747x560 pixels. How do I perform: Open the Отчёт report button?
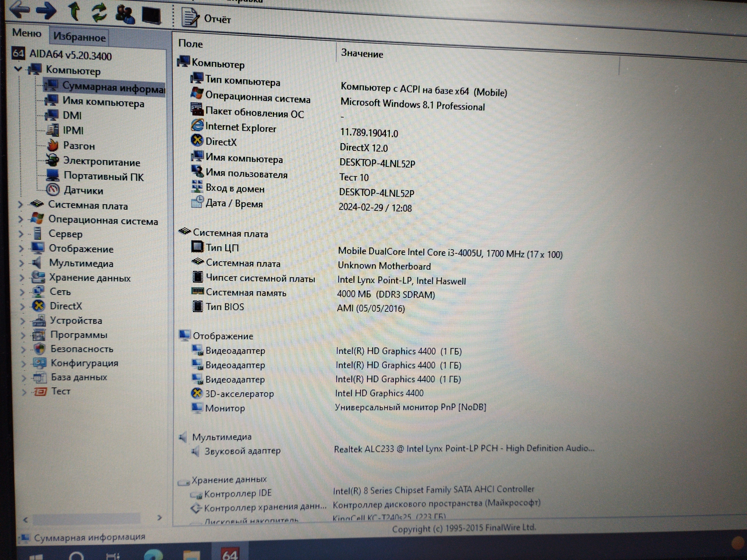206,18
